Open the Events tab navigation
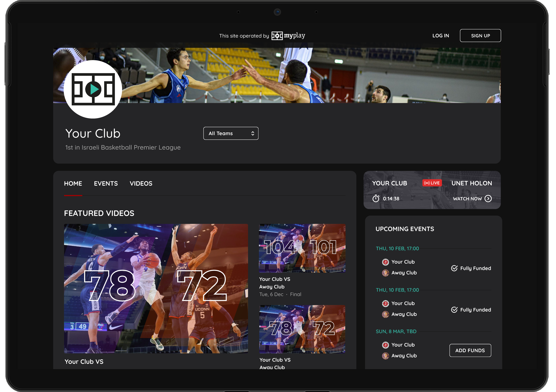 click(105, 183)
